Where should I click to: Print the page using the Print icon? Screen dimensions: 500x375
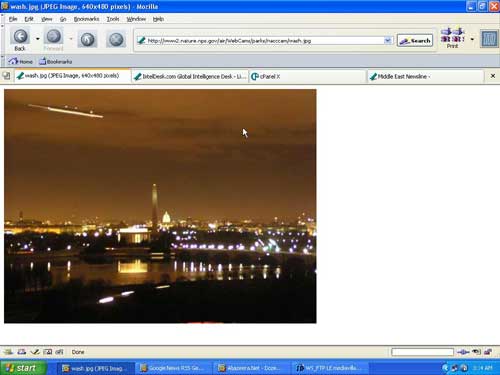[453, 38]
